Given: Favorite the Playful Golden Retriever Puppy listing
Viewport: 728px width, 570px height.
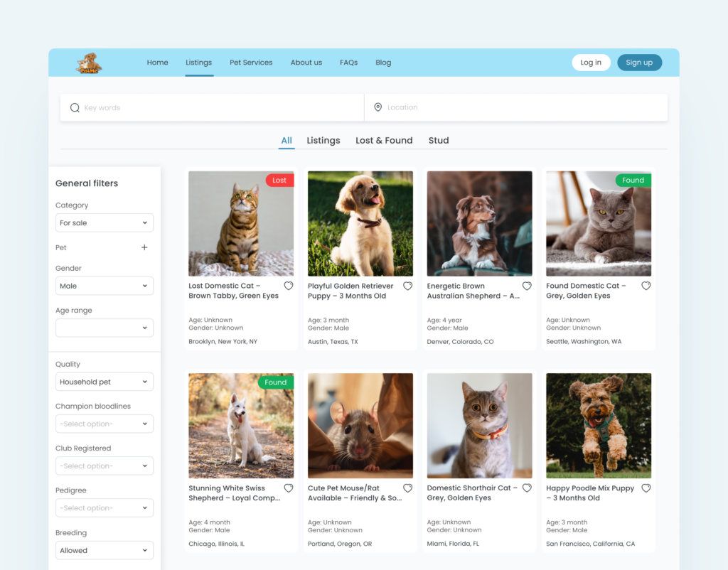Looking at the screenshot, I should 407,286.
